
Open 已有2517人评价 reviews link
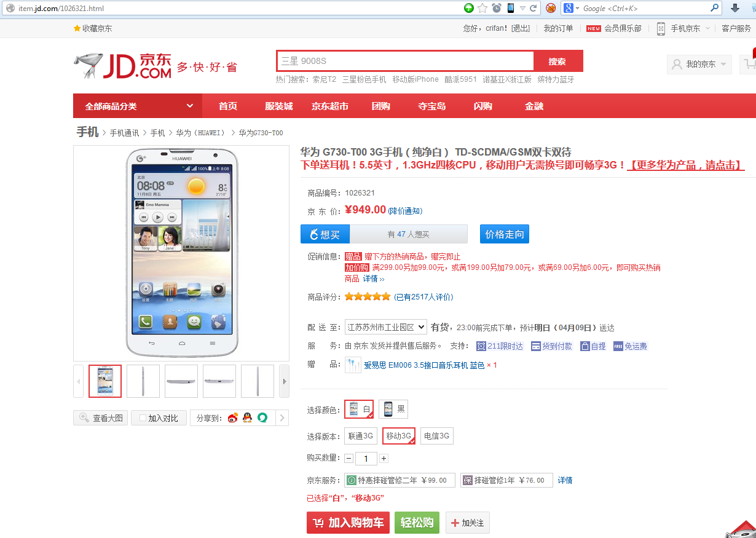point(423,297)
